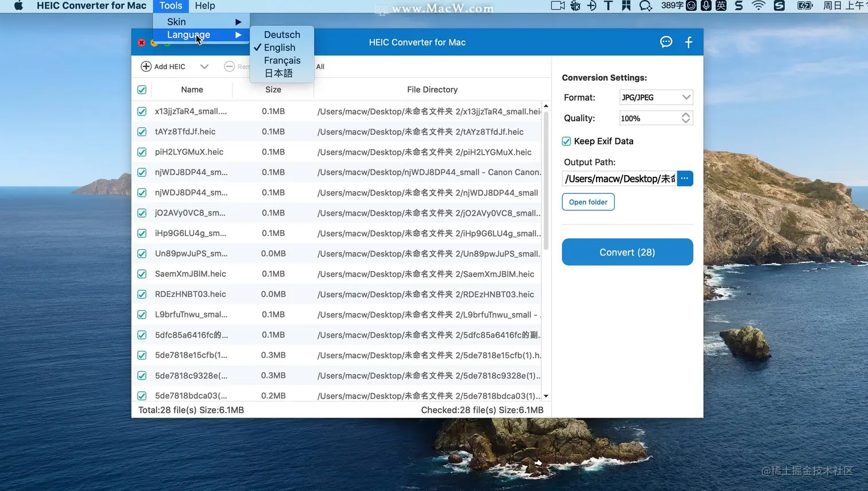Click the microphone input menu bar icon

(x=706, y=6)
